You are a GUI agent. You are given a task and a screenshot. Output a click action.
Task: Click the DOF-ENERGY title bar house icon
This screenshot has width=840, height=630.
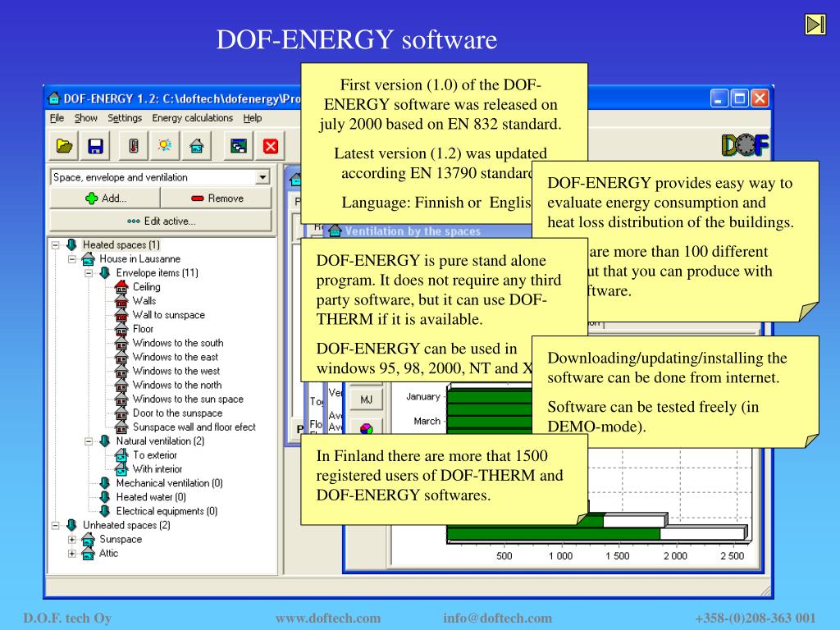(53, 98)
